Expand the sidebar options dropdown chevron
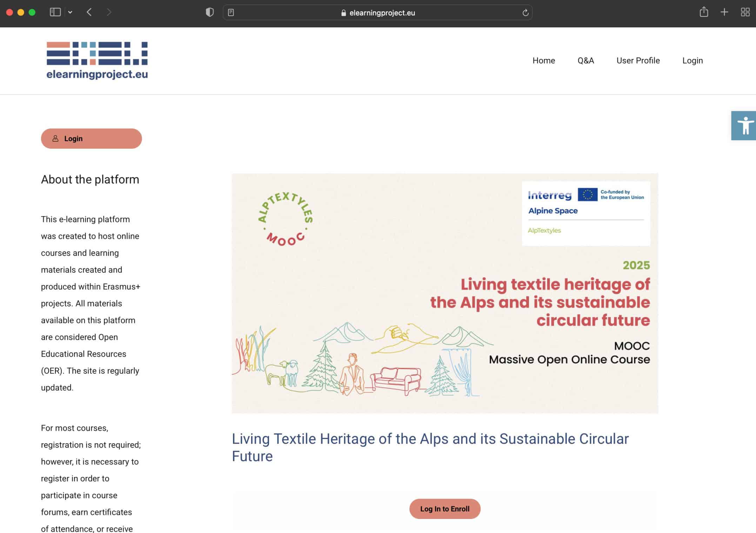This screenshot has width=756, height=533. pyautogui.click(x=70, y=12)
